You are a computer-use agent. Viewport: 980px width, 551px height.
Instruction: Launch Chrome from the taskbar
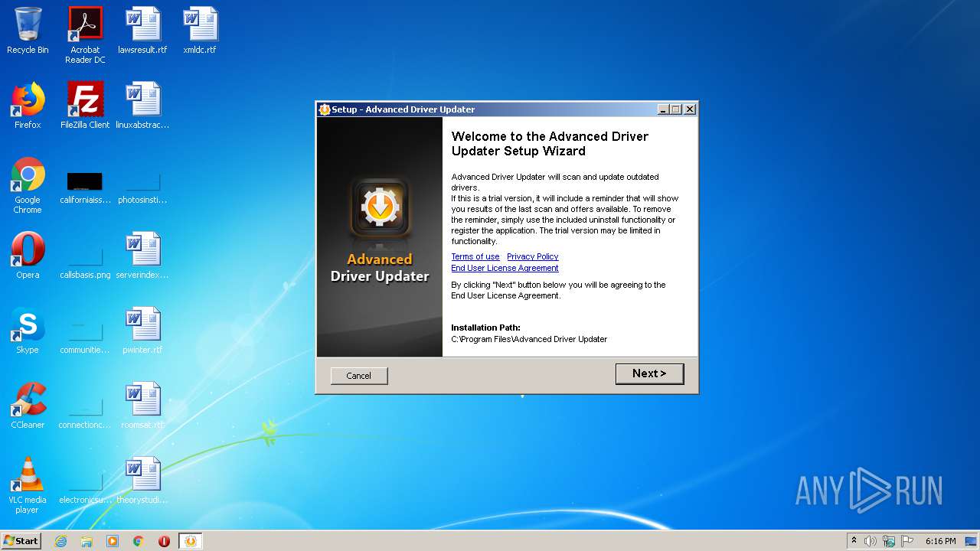coord(139,541)
